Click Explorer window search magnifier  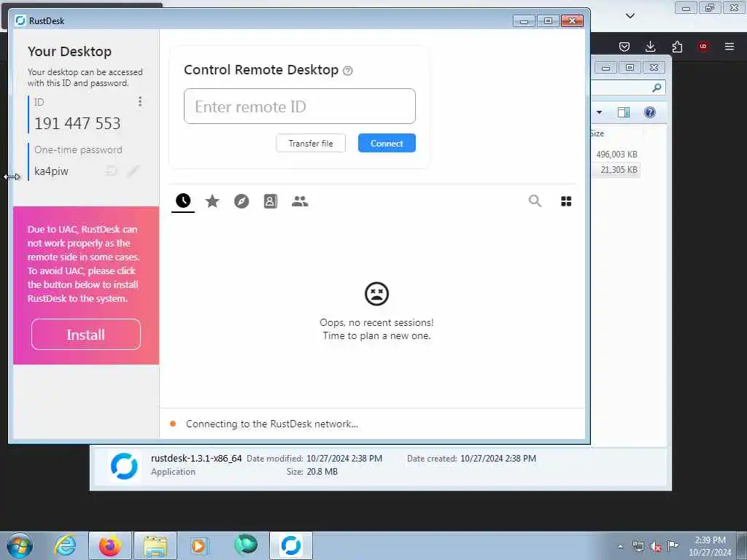pos(657,87)
